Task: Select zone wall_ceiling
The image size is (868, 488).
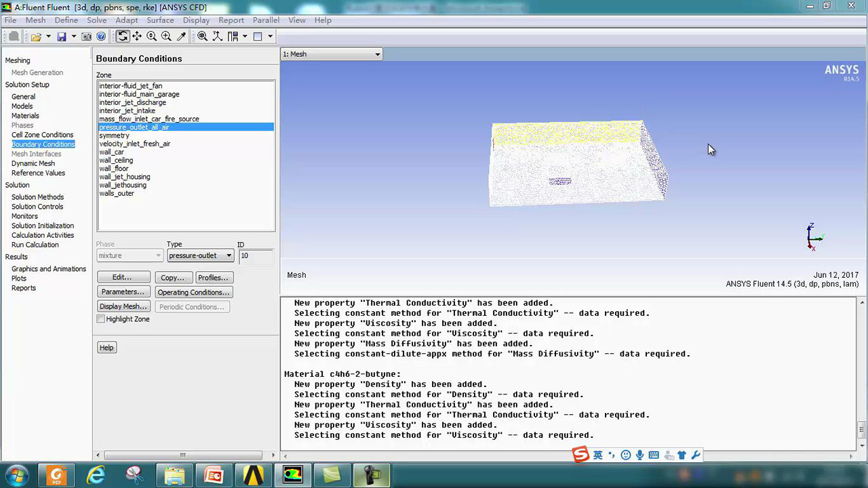Action: (116, 161)
